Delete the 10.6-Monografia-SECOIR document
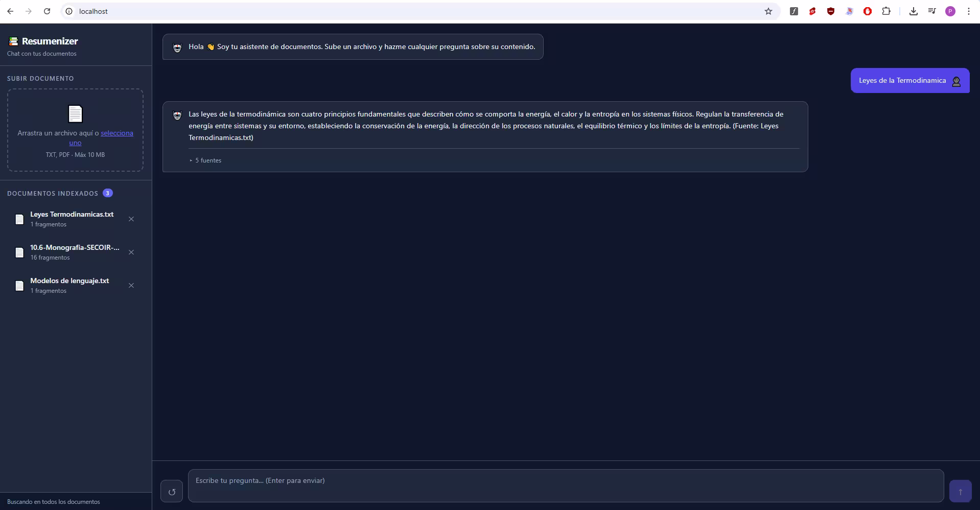 (131, 252)
